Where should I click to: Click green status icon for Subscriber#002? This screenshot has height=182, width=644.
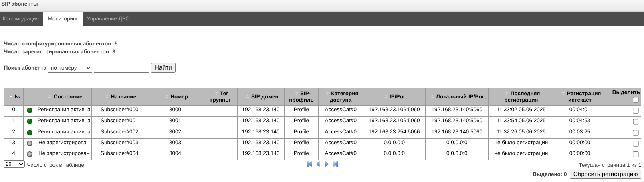pos(30,133)
